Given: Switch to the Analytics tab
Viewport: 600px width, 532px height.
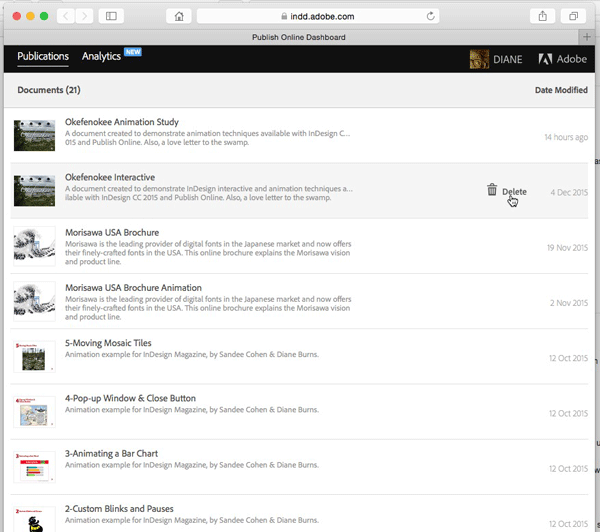Looking at the screenshot, I should coord(101,57).
